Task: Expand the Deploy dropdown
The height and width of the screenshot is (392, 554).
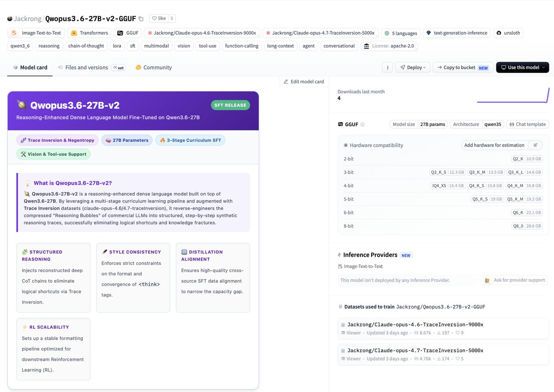Action: (413, 67)
